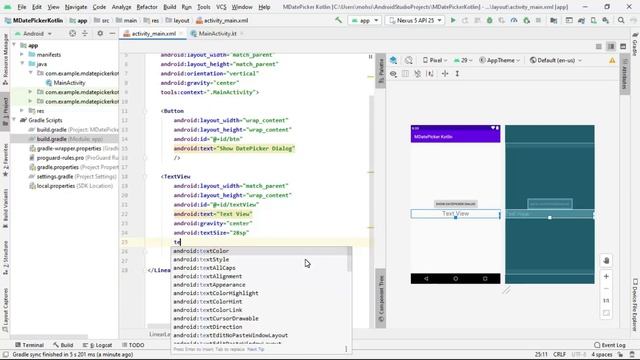This screenshot has height=360, width=640.
Task: Toggle the Component Tree side panel
Action: (381, 298)
